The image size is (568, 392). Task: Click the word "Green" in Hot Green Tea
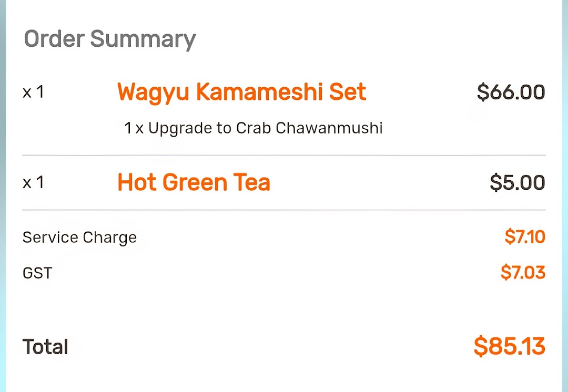194,182
